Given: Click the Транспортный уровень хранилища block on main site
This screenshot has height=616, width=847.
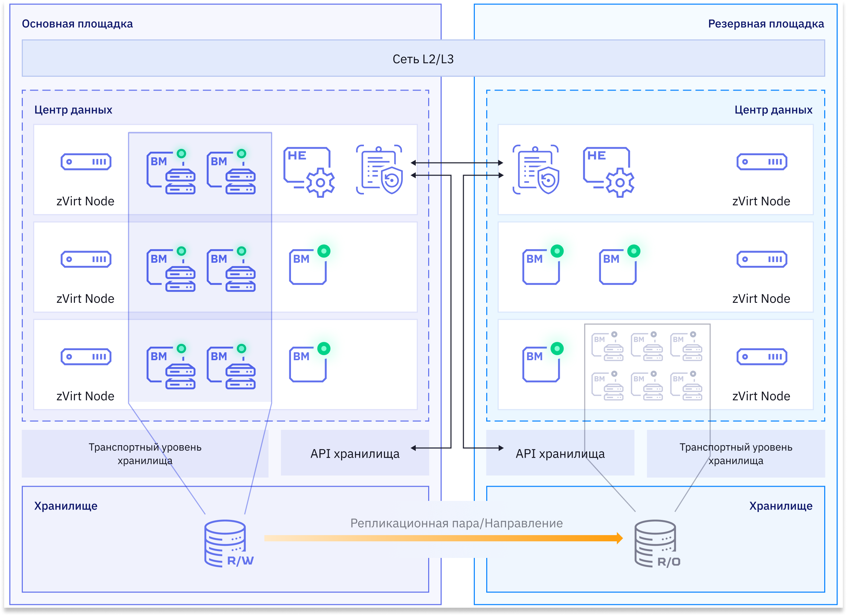Looking at the screenshot, I should [145, 454].
